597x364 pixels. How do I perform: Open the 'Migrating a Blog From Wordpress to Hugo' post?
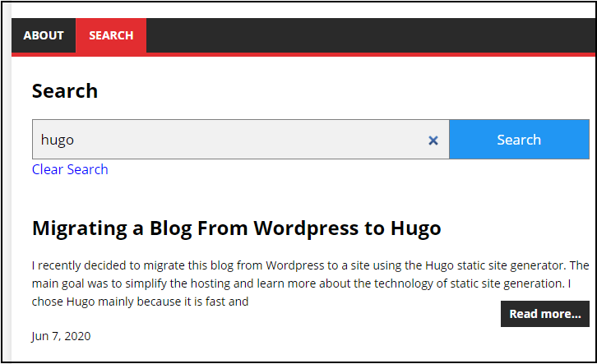coord(237,228)
